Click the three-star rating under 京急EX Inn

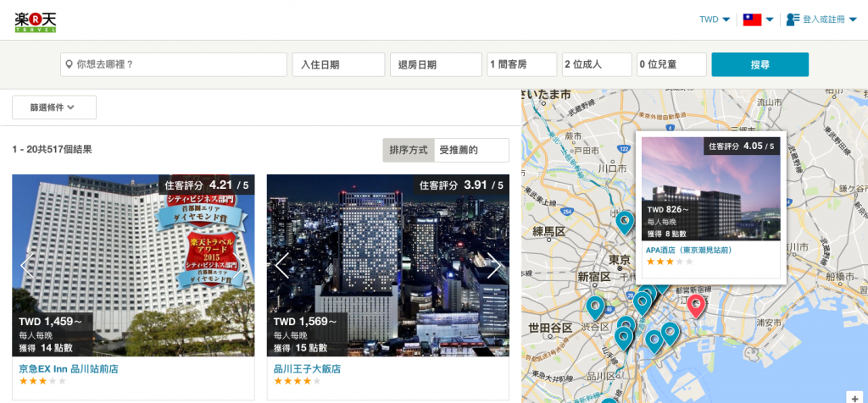[x=42, y=381]
